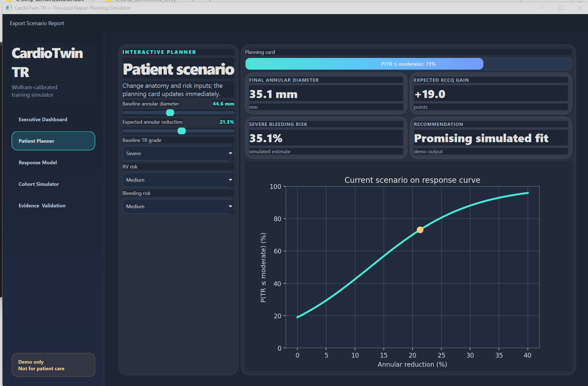
Task: Click the Promising simulated fit recommendation
Action: tap(481, 138)
